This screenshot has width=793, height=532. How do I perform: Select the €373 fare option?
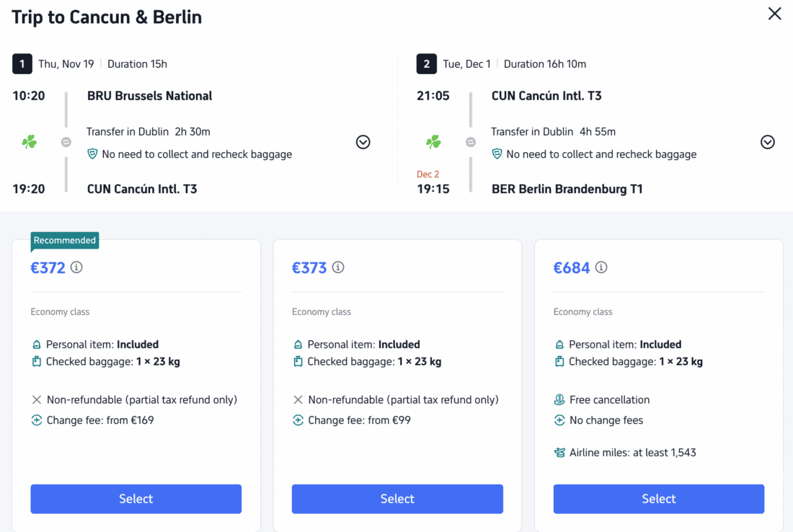tap(397, 499)
